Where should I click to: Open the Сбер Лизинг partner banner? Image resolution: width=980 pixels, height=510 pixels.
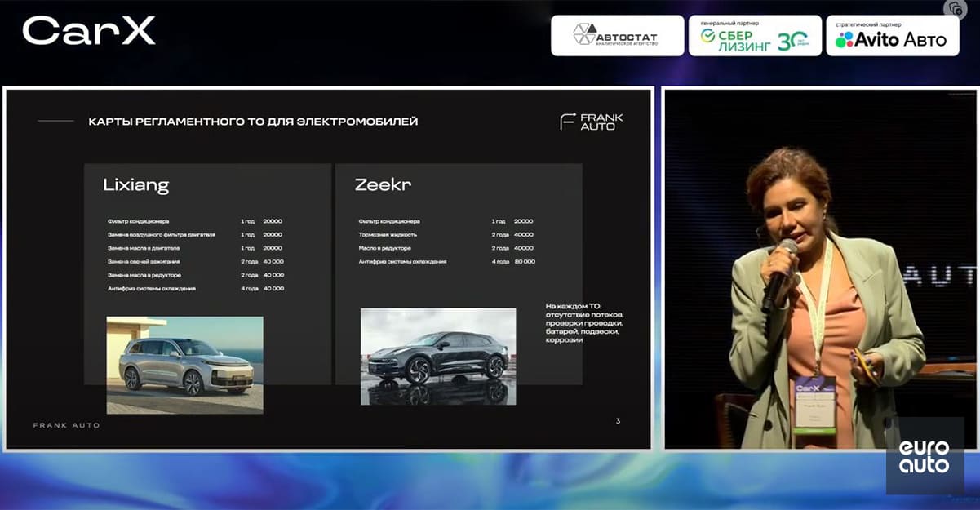pos(755,35)
